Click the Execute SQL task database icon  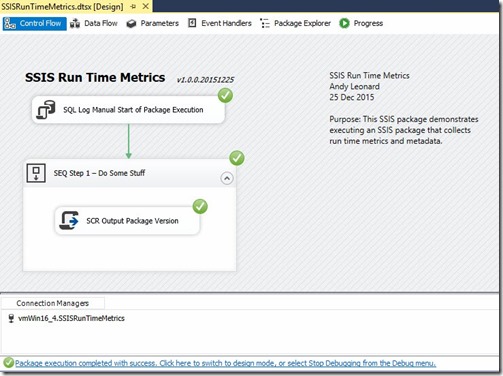click(46, 110)
